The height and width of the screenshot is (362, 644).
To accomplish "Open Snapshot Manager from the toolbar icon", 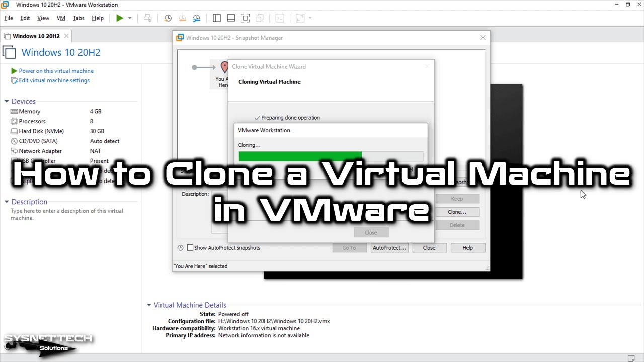I will click(x=197, y=18).
